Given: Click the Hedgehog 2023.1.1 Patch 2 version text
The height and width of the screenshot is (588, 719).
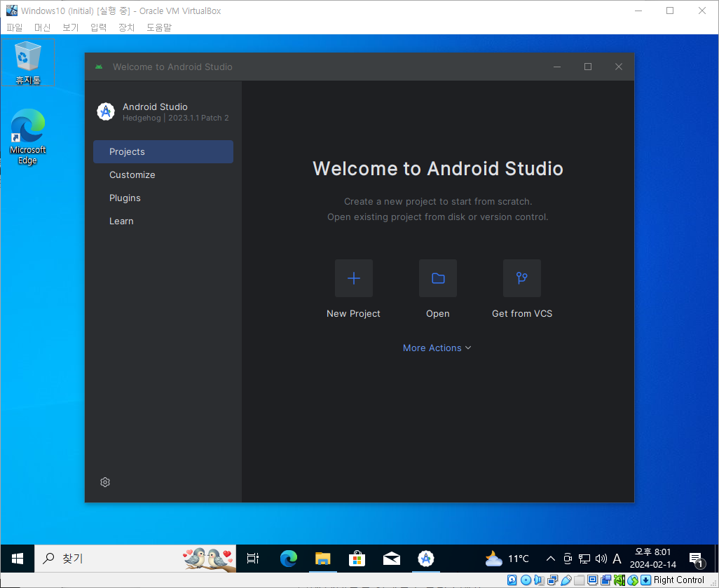Looking at the screenshot, I should coord(176,118).
